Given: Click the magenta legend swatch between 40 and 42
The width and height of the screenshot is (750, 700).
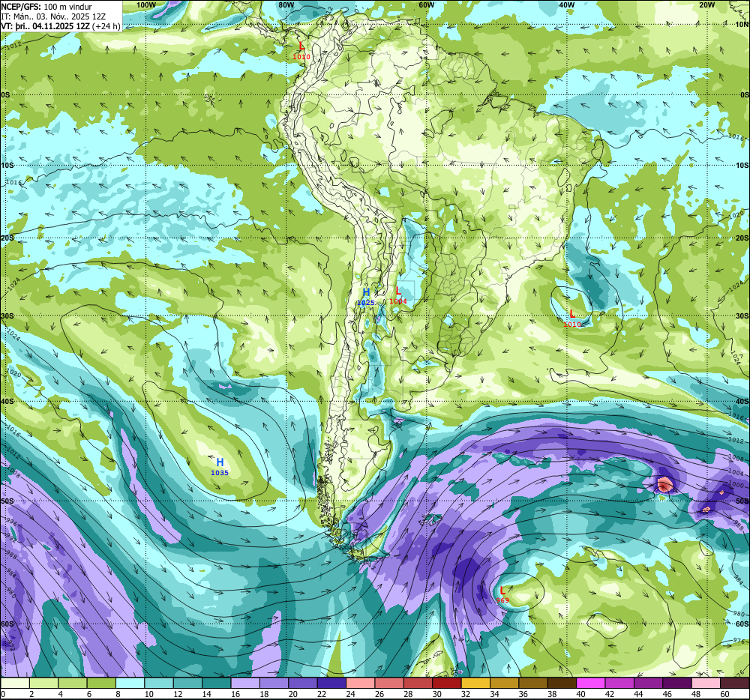Looking at the screenshot, I should (x=591, y=683).
